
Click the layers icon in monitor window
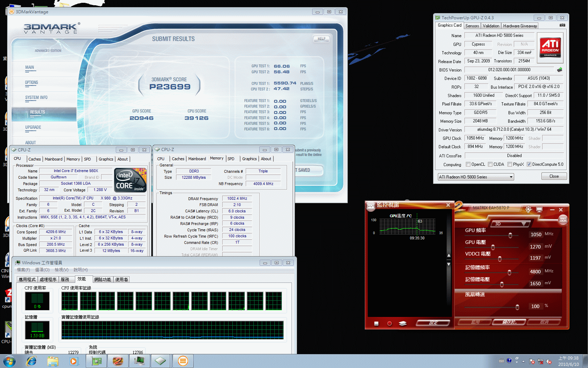pyautogui.click(x=402, y=323)
